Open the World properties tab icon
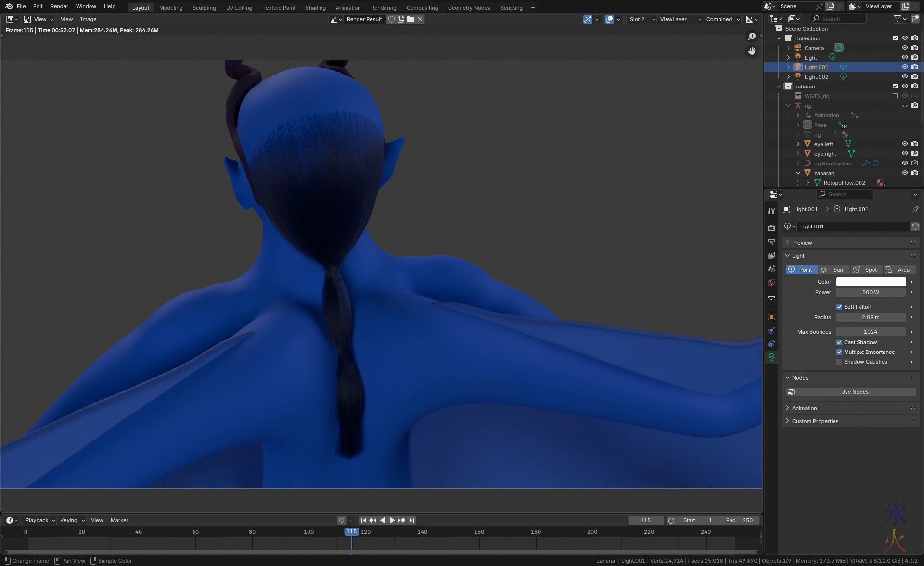Viewport: 924px width, 566px height. tap(771, 282)
